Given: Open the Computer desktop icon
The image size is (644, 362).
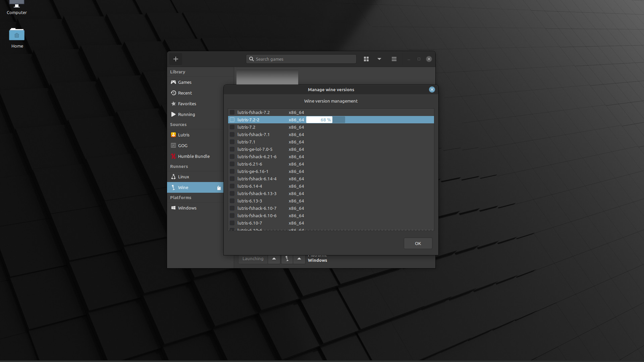Looking at the screenshot, I should (16, 7).
